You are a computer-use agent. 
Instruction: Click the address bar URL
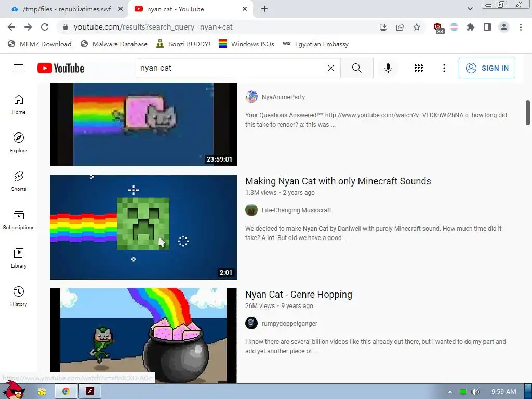(x=153, y=27)
